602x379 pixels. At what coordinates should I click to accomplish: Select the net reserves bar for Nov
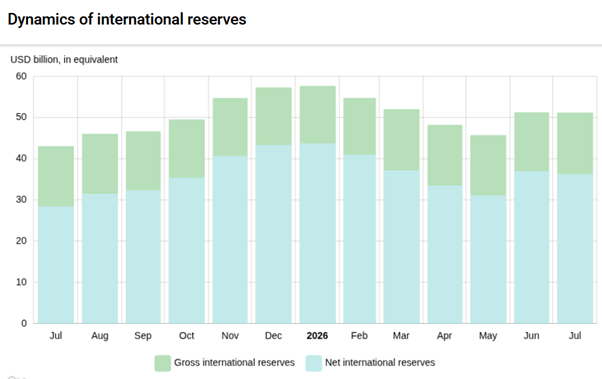(230, 240)
